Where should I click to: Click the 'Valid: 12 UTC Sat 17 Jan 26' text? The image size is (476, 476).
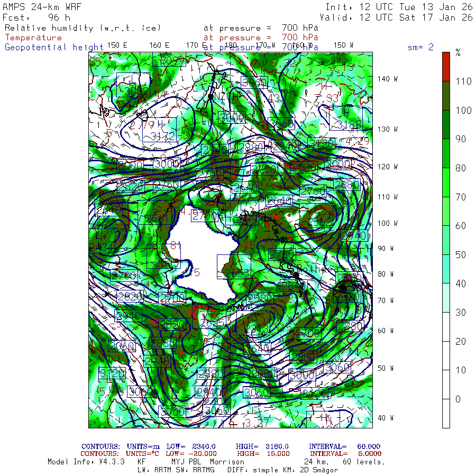[x=396, y=17]
